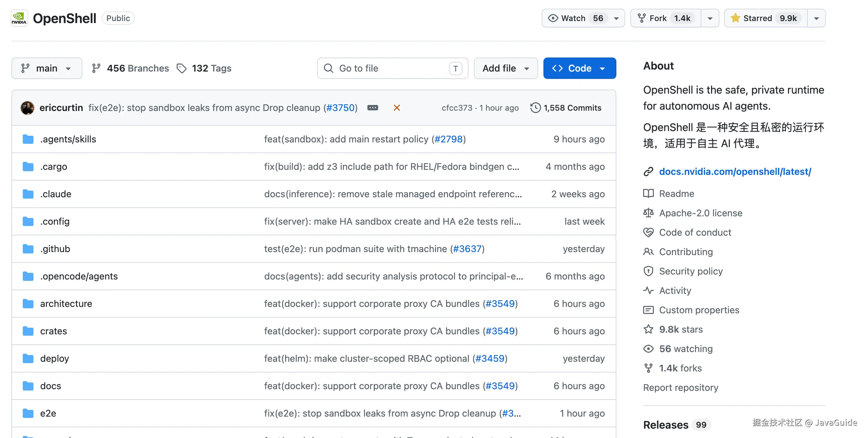Open pull request #3750 link

click(x=340, y=108)
